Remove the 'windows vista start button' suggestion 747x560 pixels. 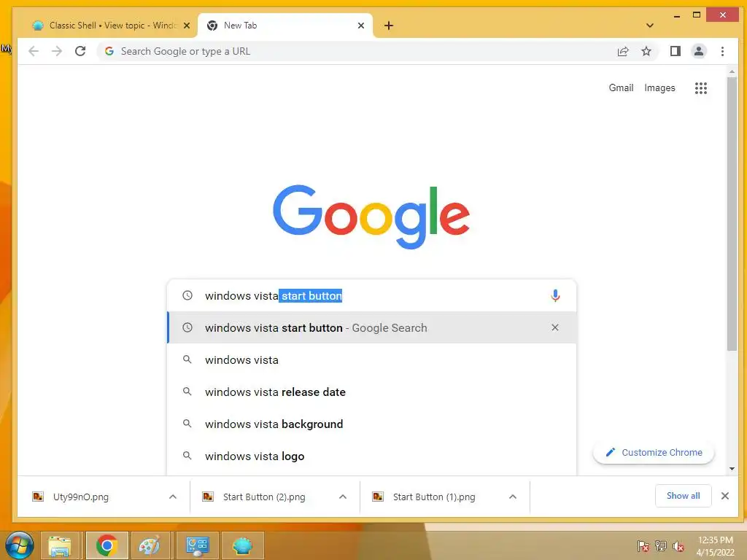(555, 327)
